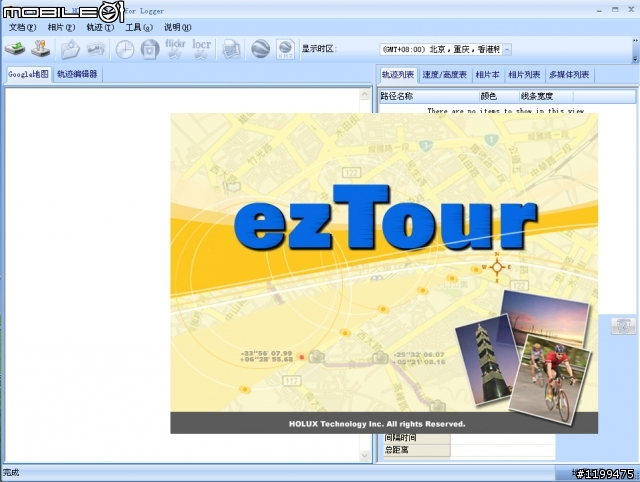Viewport: 640px width, 482px height.
Task: Click the open photo folder icon
Action: point(70,49)
